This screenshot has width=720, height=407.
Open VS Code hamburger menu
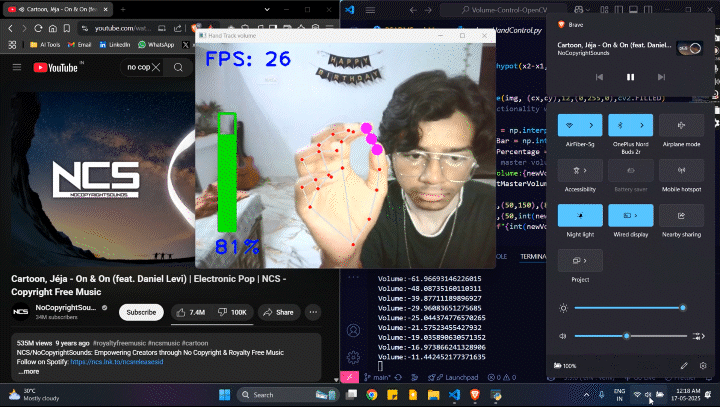pos(370,10)
